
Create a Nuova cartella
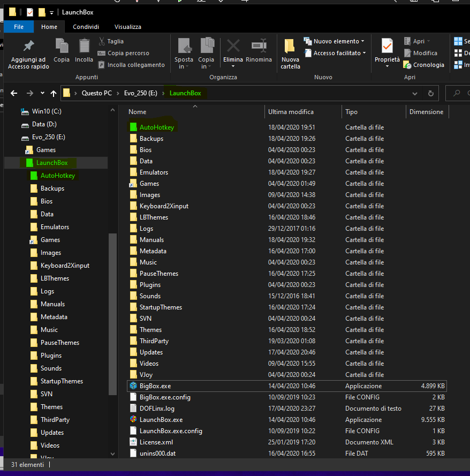290,54
